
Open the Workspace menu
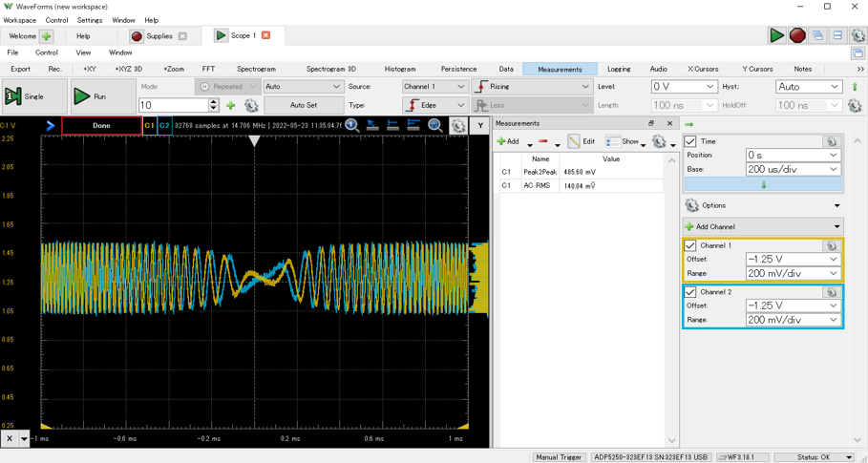click(19, 20)
